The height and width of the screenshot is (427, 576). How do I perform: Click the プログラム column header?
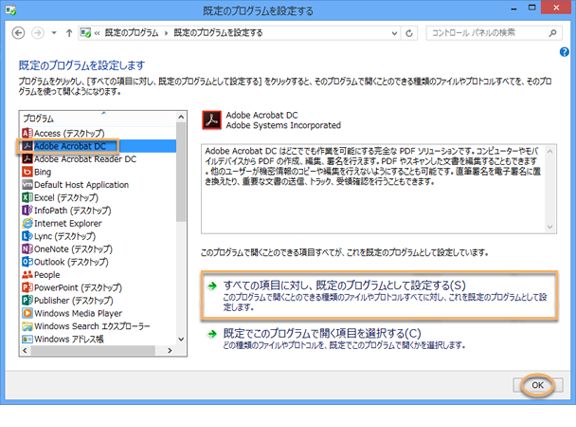pos(98,119)
